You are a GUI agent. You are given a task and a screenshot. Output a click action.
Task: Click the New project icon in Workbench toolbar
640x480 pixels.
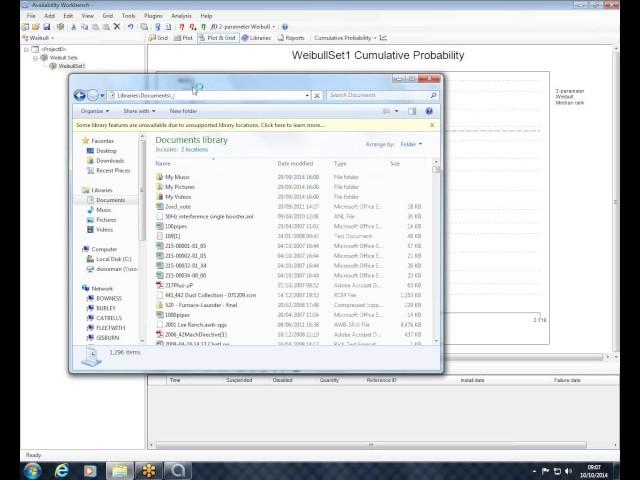click(25, 27)
